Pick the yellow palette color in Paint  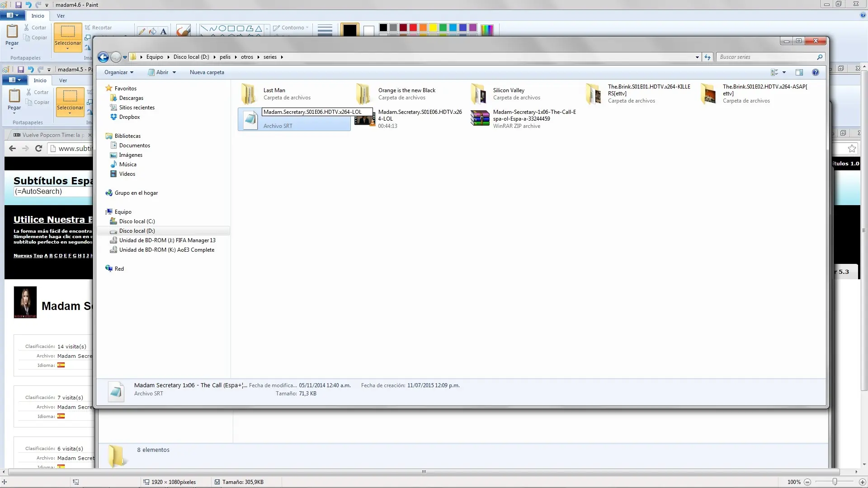433,28
